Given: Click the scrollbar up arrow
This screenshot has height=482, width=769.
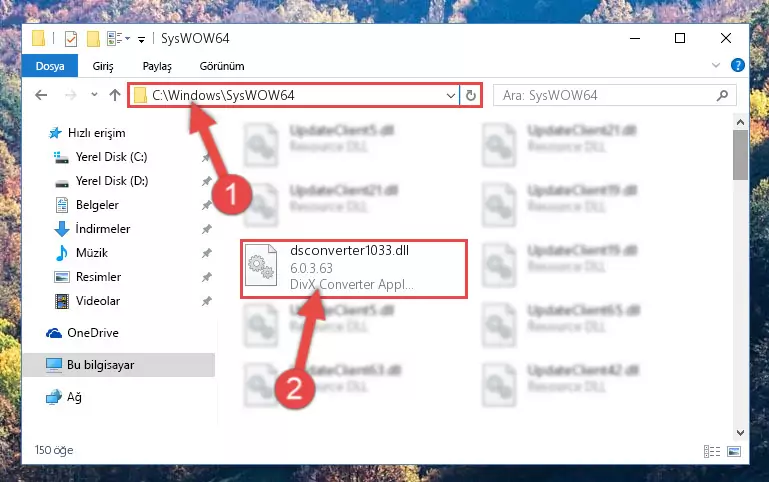Looking at the screenshot, I should click(x=740, y=122).
